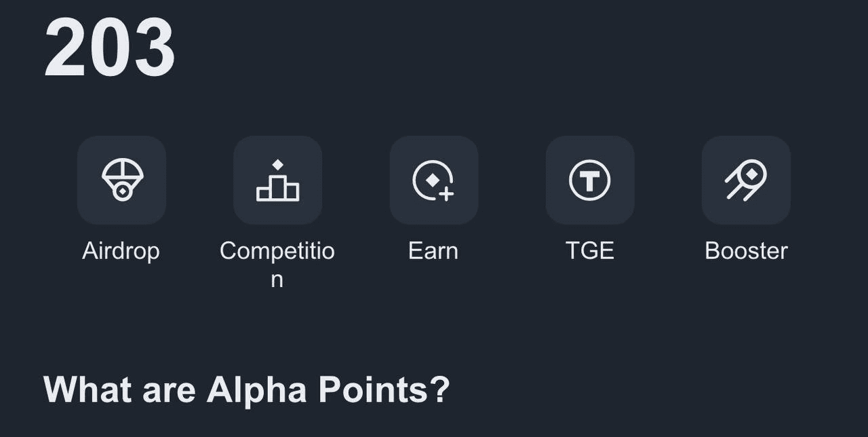The image size is (868, 437).
Task: Click the 'TGE' text label
Action: click(590, 251)
